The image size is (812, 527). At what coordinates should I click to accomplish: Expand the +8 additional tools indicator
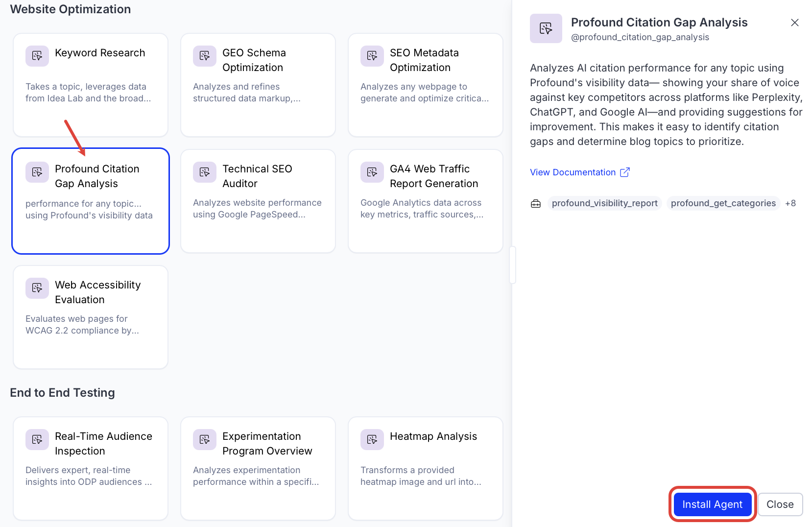click(790, 203)
